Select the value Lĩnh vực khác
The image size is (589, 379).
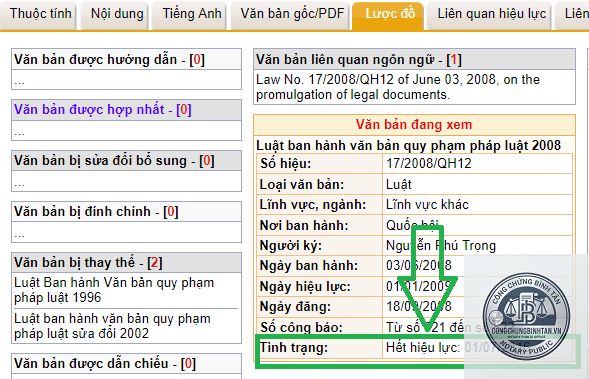(x=427, y=205)
